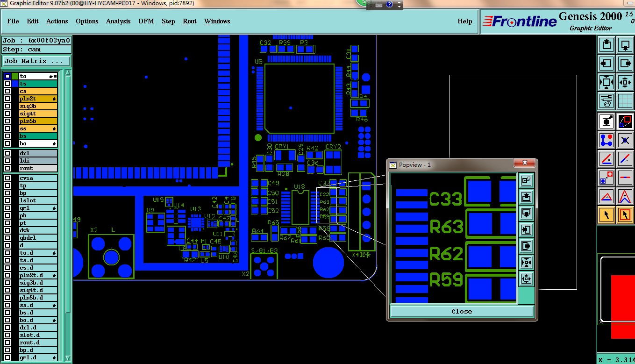Click the pan right icon in right toolbar

point(625,64)
